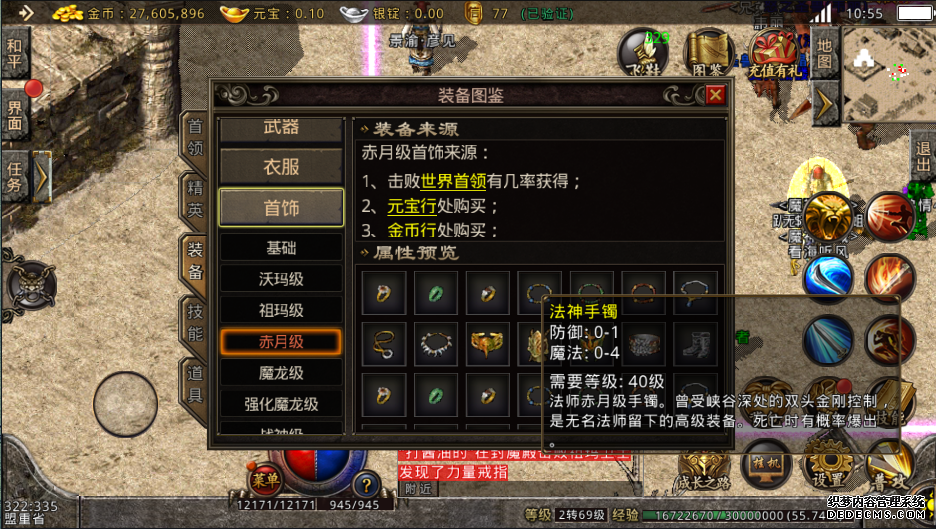Select the 魔龙级 category button
Image resolution: width=936 pixels, height=529 pixels.
coord(281,373)
